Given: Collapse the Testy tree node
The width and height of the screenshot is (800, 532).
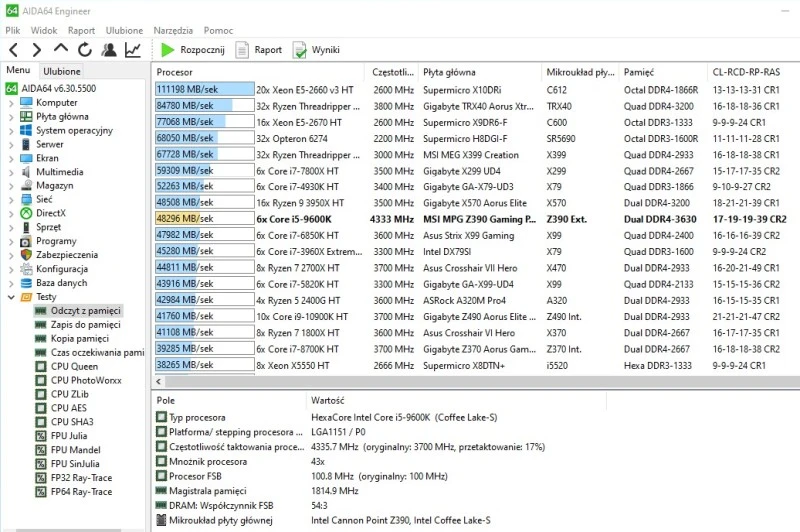Looking at the screenshot, I should tap(11, 297).
